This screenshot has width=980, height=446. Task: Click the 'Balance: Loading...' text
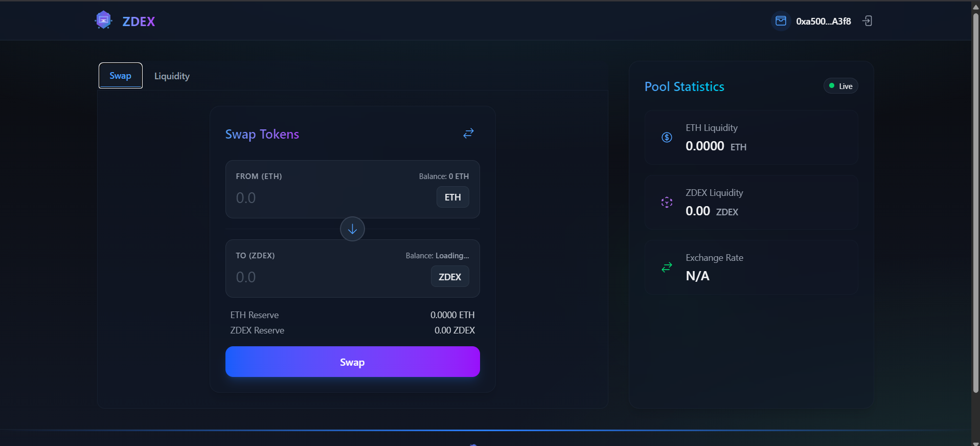437,256
